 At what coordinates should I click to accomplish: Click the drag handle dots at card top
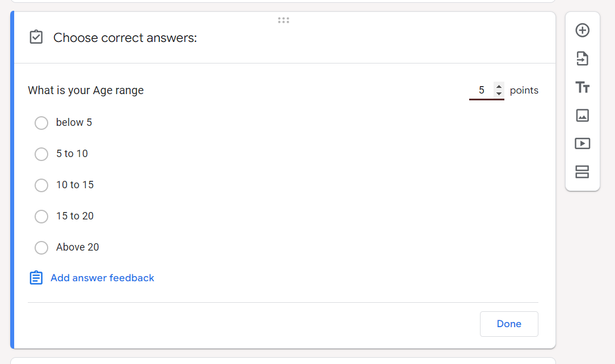284,20
